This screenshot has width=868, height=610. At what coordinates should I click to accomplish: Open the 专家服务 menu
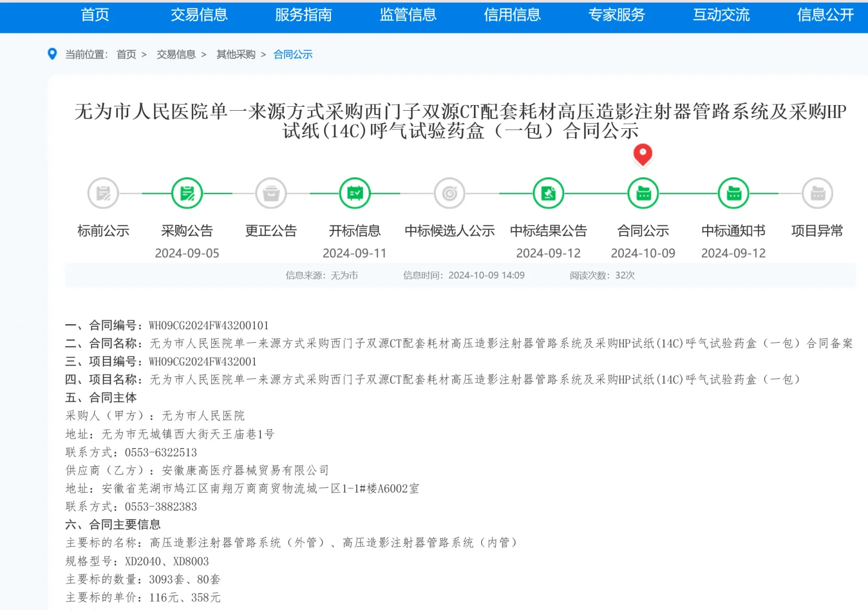coord(616,15)
